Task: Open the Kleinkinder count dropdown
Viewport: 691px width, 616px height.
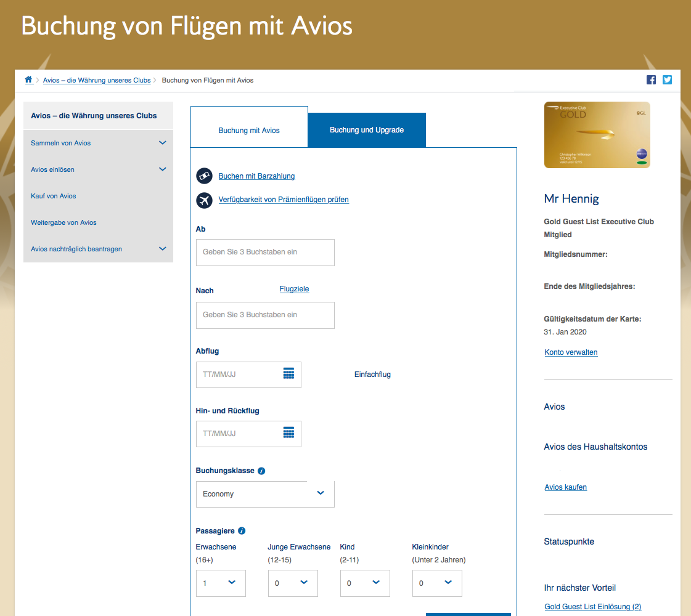Action: point(437,583)
